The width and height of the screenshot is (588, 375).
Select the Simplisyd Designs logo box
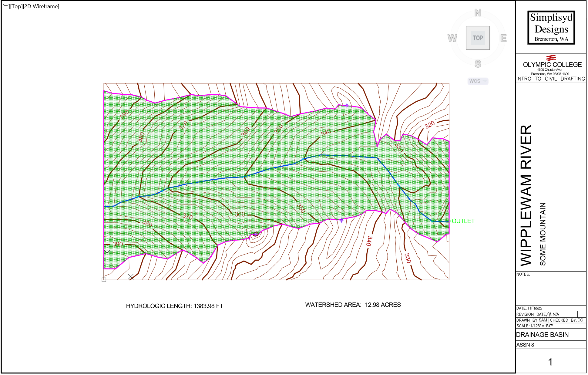[551, 28]
